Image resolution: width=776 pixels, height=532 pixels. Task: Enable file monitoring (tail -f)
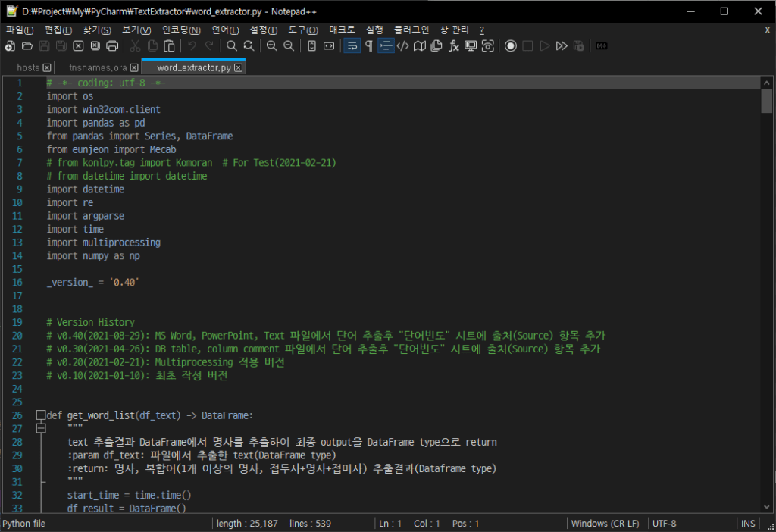coord(487,45)
